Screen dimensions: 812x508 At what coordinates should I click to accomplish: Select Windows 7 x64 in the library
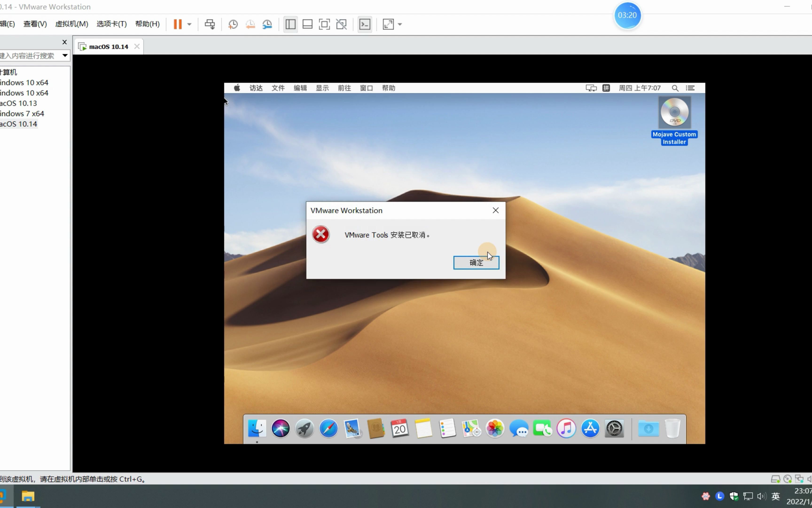22,114
